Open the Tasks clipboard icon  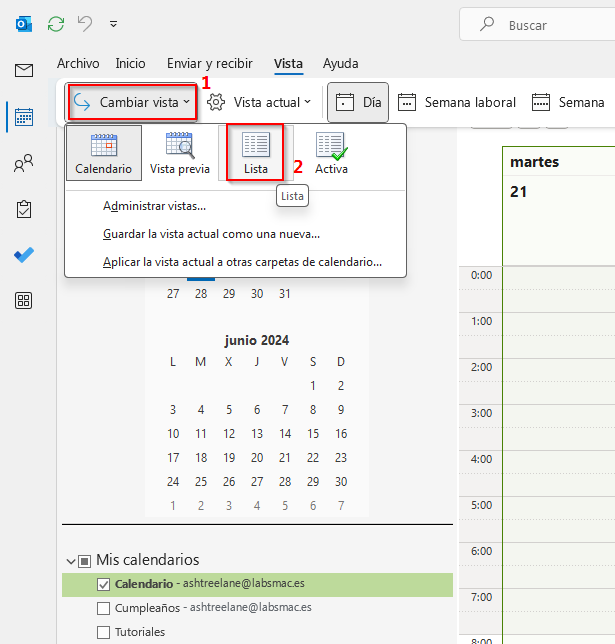click(24, 209)
